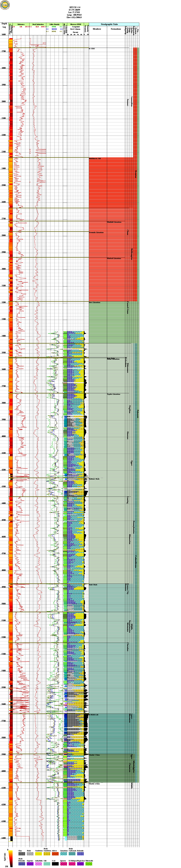
Task: Click the 6400 depth tick label
Action: pos(4,838)
